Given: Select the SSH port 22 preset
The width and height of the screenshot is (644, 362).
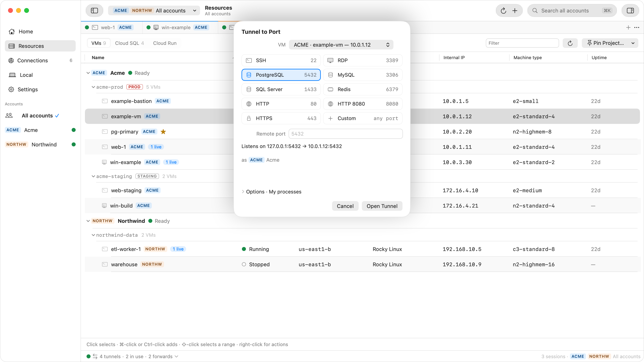Looking at the screenshot, I should coord(281,61).
